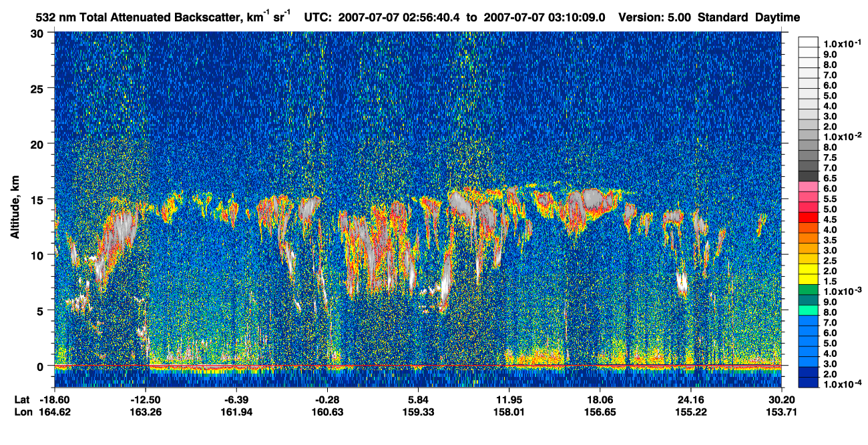The width and height of the screenshot is (868, 445).
Task: Click longitude value '164.62'
Action: (x=55, y=412)
